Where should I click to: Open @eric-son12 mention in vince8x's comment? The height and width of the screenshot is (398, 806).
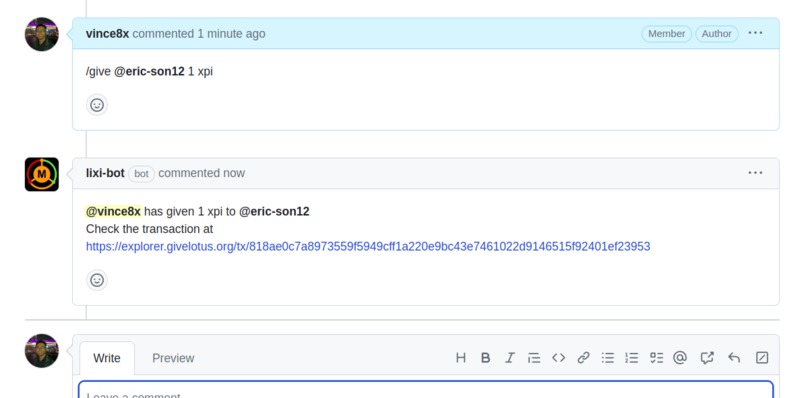(x=149, y=71)
